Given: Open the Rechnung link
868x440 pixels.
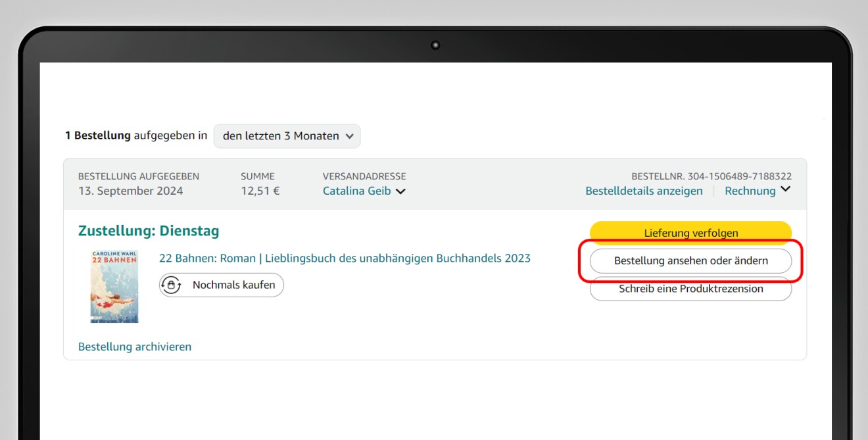Looking at the screenshot, I should point(750,191).
